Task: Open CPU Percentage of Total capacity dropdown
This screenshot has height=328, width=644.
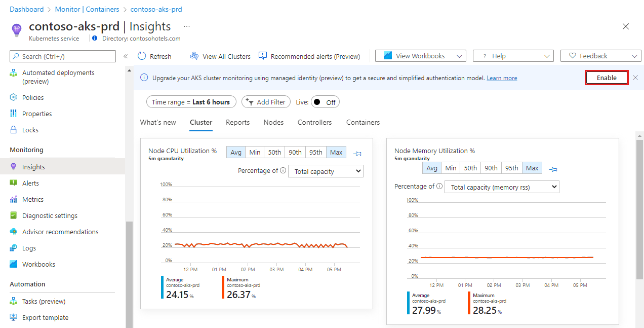Action: [x=326, y=171]
